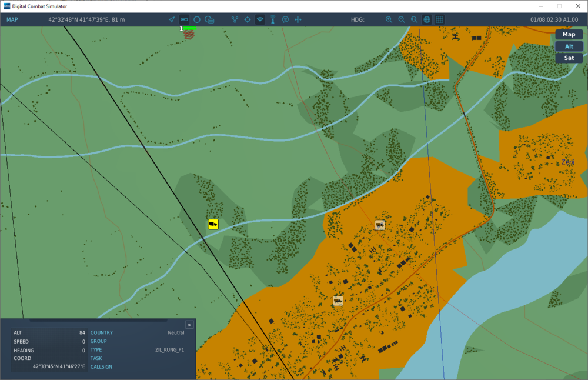Click the Digital Combat Simulator app icon
Image resolution: width=588 pixels, height=380 pixels.
click(x=6, y=6)
